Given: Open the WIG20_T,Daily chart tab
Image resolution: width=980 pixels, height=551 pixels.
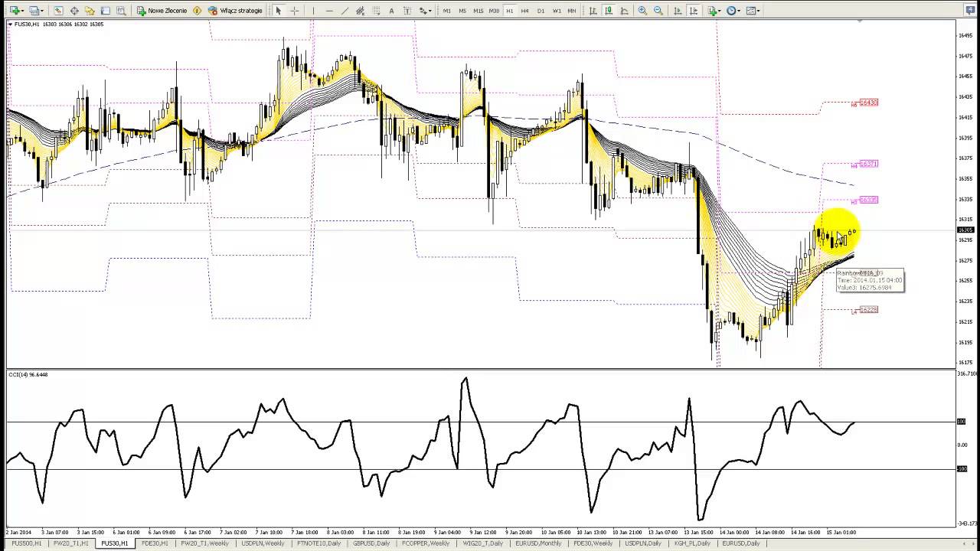Looking at the screenshot, I should [482, 543].
